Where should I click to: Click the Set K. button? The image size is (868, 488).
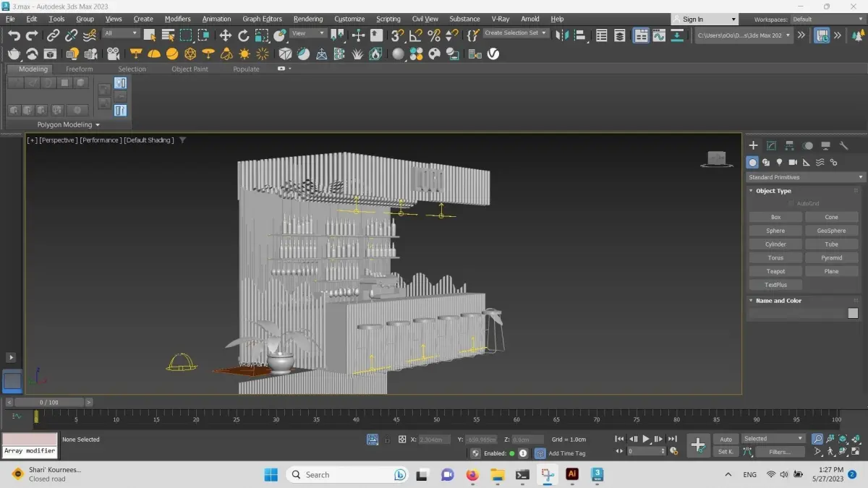726,452
